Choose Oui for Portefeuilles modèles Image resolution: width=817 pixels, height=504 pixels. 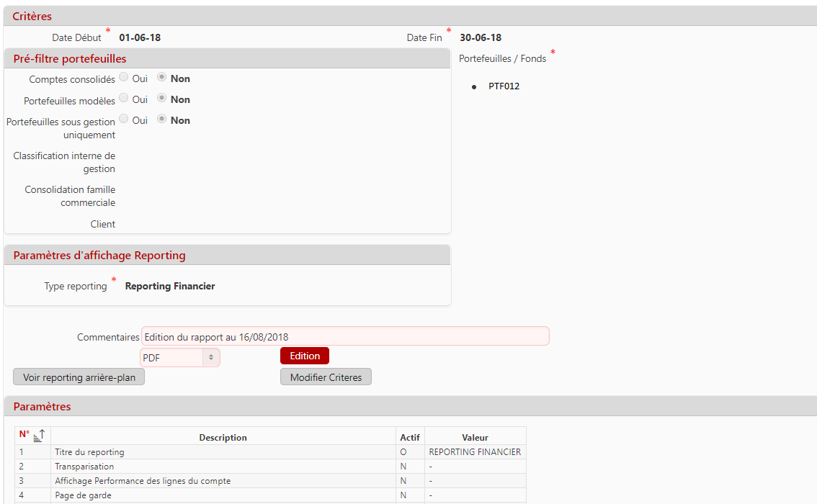(124, 99)
